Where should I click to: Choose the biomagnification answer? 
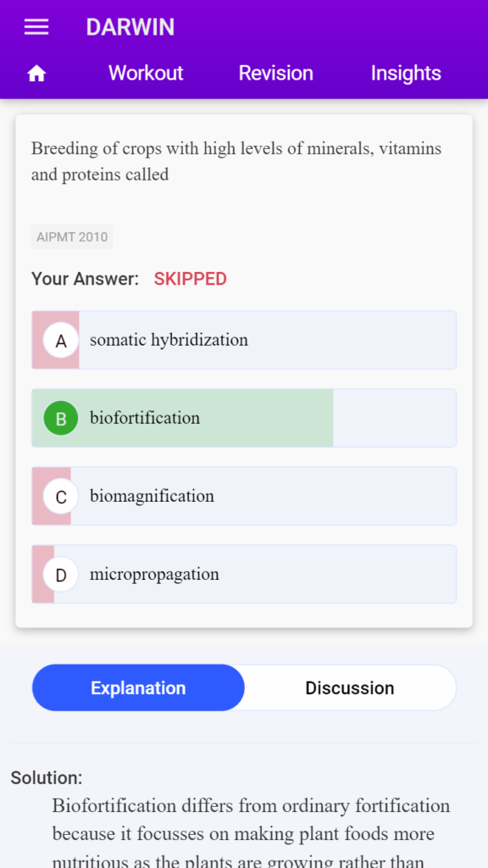pos(244,496)
